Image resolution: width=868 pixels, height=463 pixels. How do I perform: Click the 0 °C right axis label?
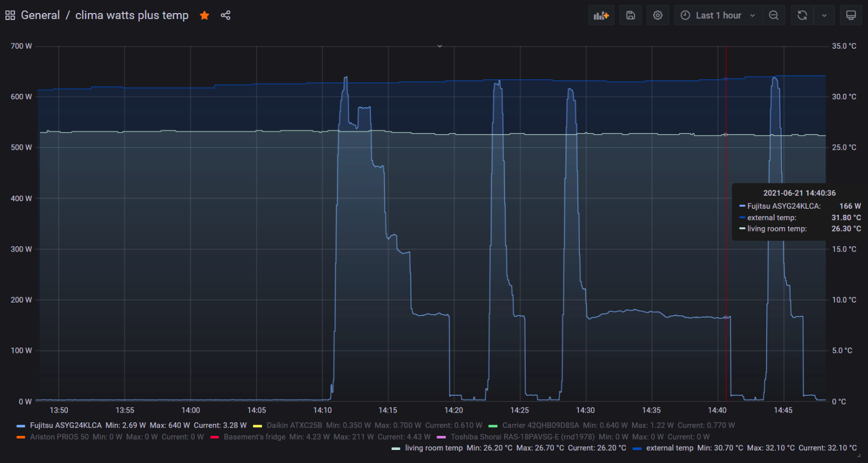click(x=839, y=402)
